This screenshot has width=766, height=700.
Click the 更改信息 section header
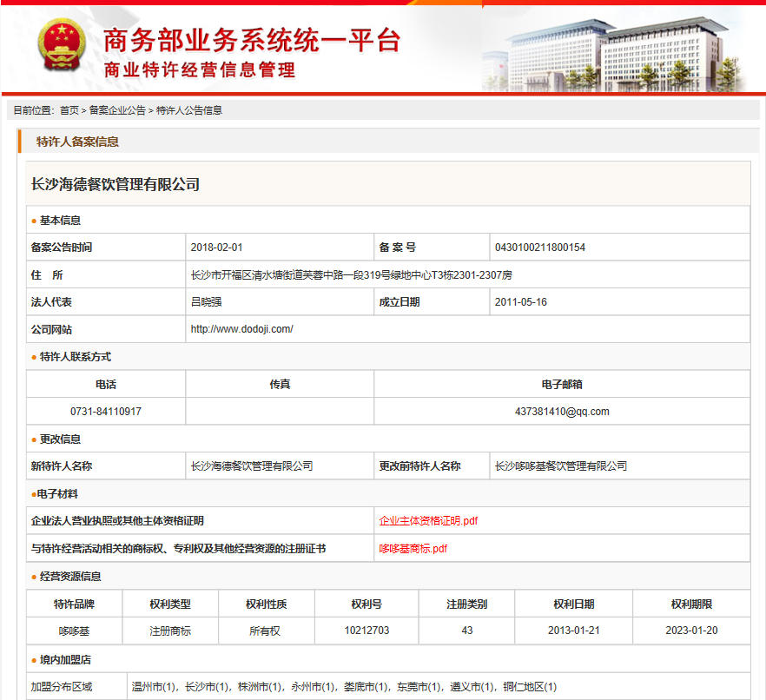60,439
